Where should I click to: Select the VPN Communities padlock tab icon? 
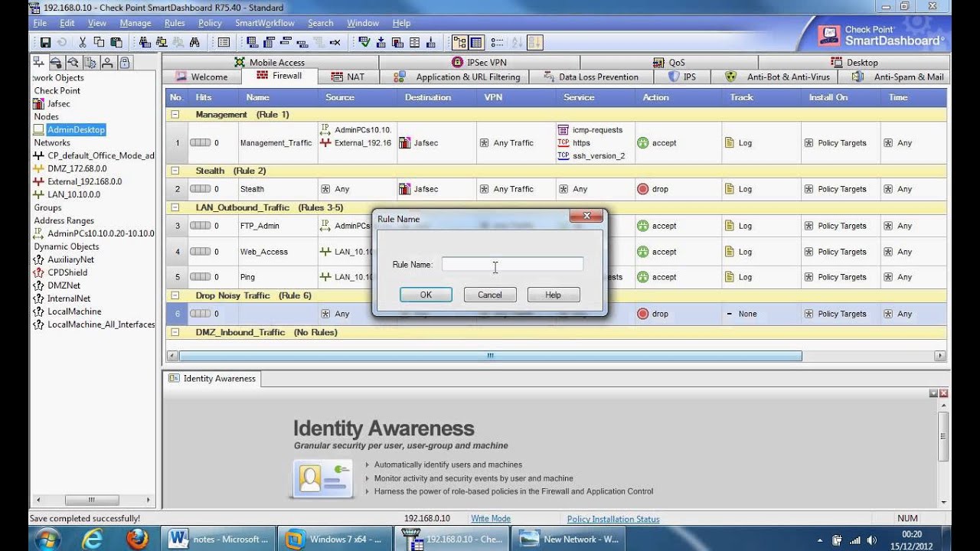click(x=124, y=62)
